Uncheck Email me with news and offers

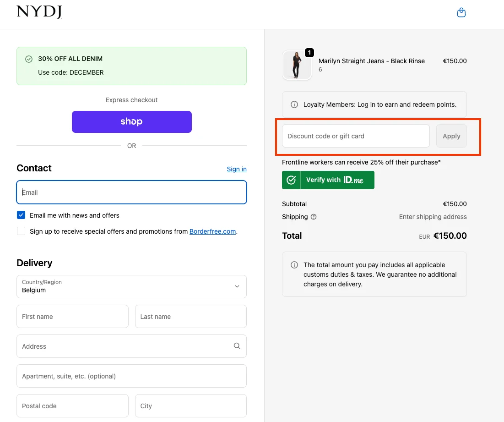pos(21,215)
